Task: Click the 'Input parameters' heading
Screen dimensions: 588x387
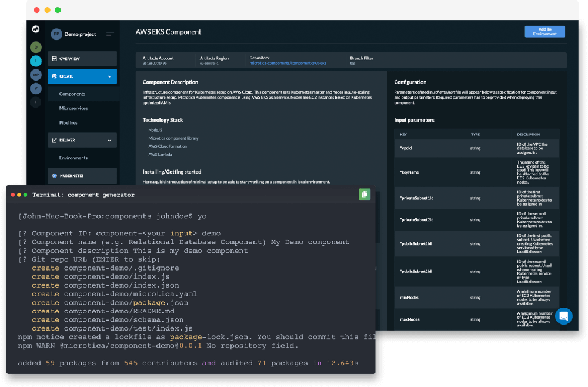Action: (x=414, y=121)
